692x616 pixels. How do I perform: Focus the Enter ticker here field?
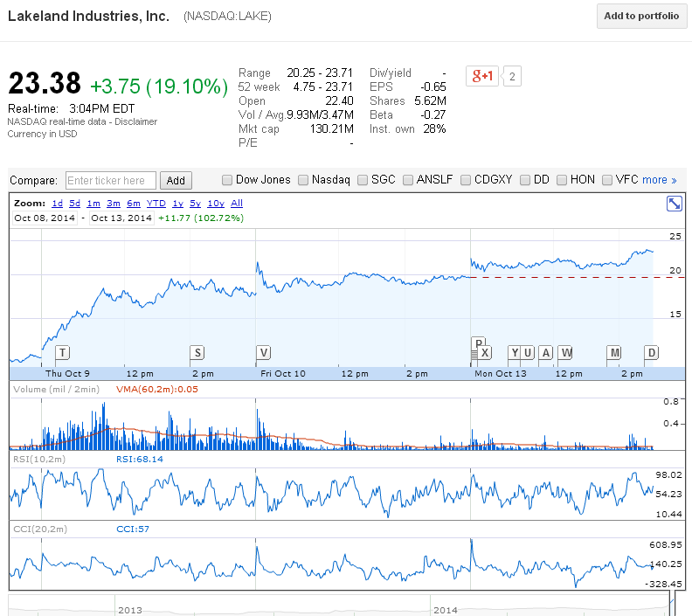pos(111,181)
